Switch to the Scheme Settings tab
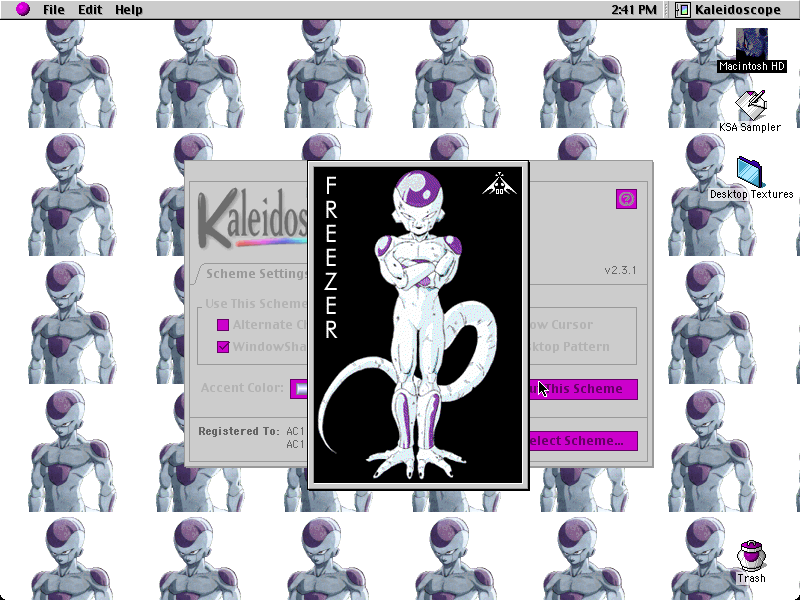Viewport: 800px width, 600px height. click(x=254, y=274)
